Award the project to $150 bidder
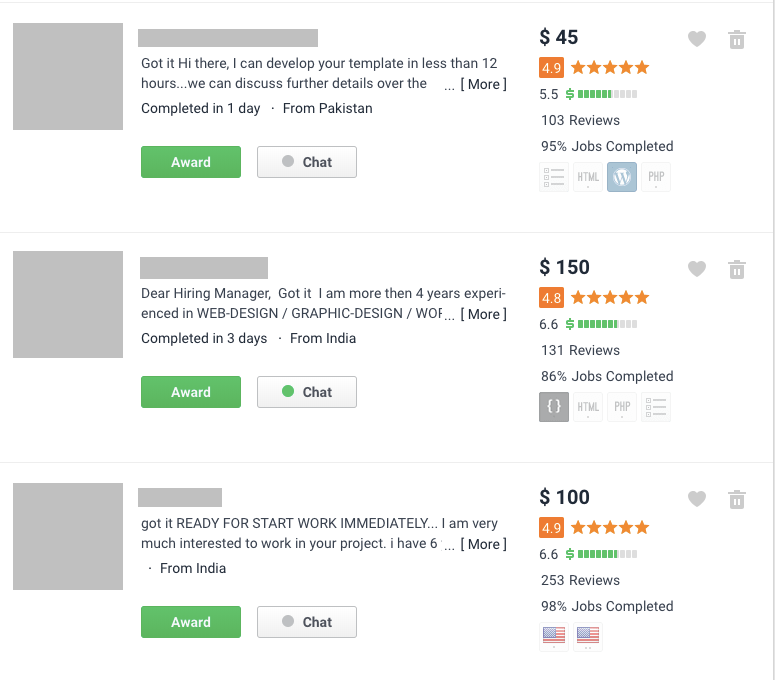The width and height of the screenshot is (775, 680). tap(191, 392)
